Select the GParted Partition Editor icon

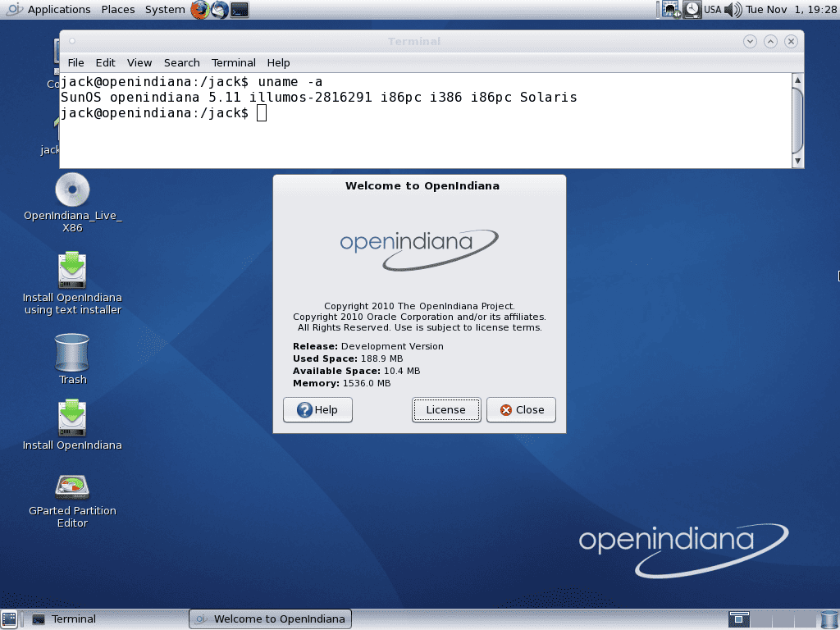click(72, 487)
